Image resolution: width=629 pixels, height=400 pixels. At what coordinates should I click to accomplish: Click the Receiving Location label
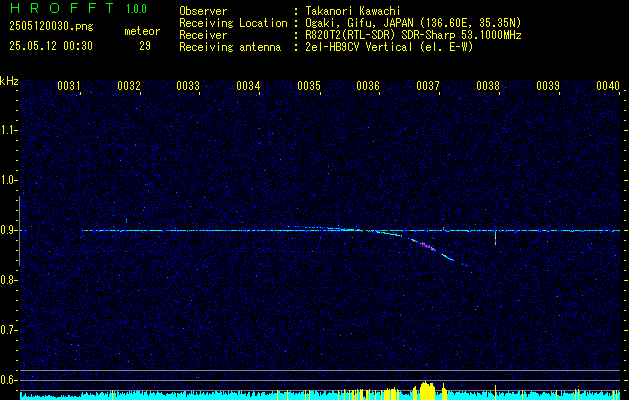[x=233, y=23]
